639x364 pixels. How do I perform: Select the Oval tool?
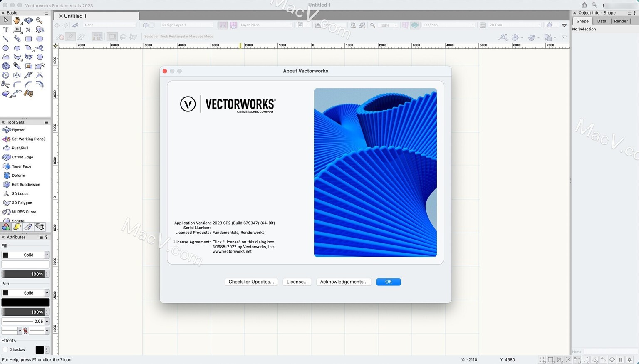click(x=17, y=48)
